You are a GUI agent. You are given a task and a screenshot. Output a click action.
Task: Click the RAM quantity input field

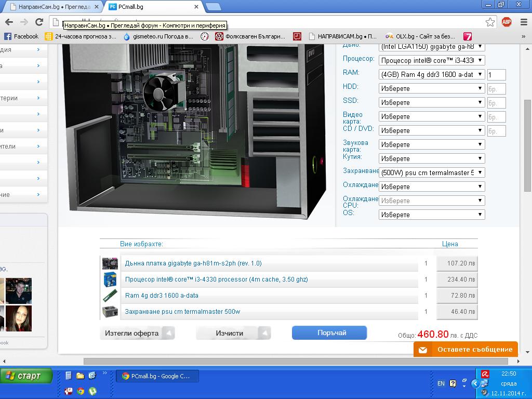[496, 75]
